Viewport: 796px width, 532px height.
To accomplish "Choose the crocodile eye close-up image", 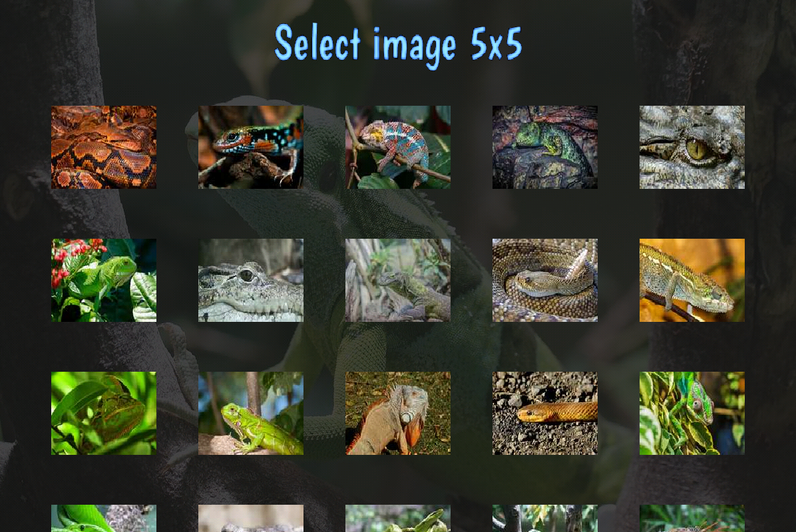I will pyautogui.click(x=692, y=147).
